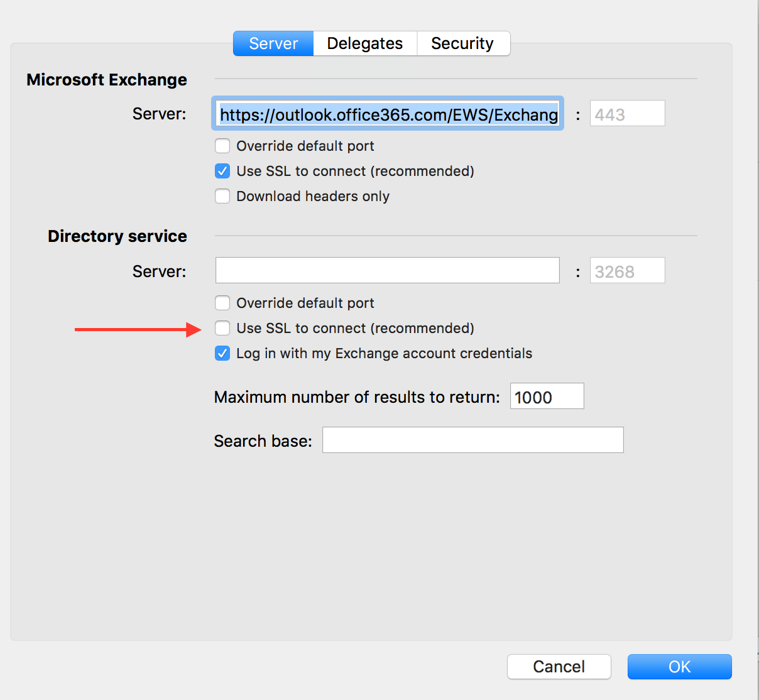
Task: Click the Directory service port field 3268
Action: (627, 270)
